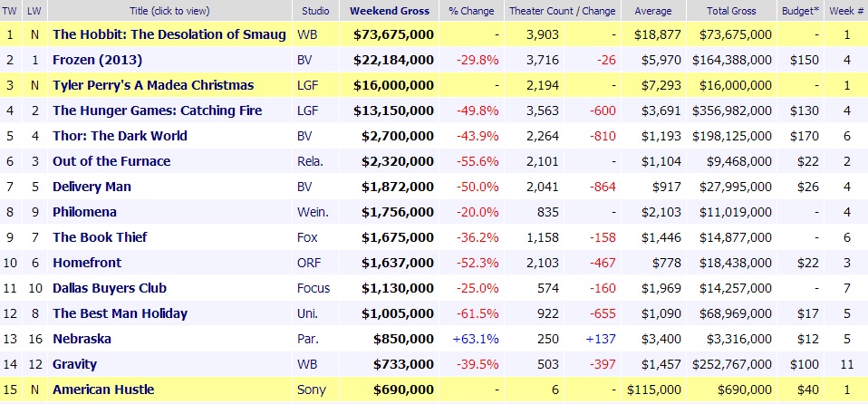Select The Book Thief title link
Screen dimensions: 868x404
coord(100,237)
